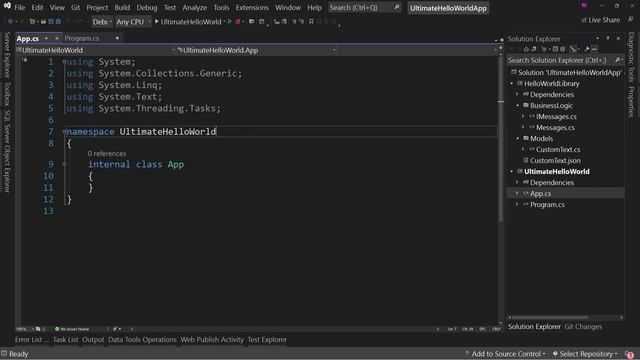Select Messages.cs in Solution Explorer

coord(555,127)
